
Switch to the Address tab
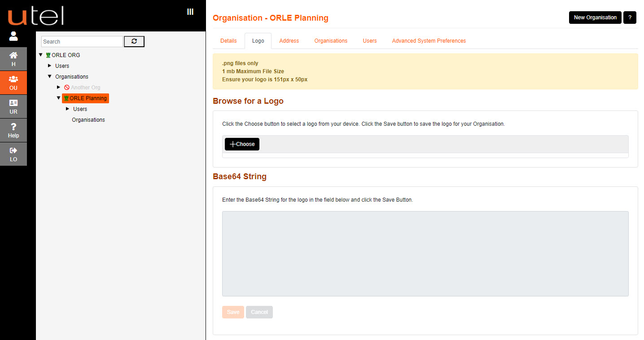[x=289, y=40]
